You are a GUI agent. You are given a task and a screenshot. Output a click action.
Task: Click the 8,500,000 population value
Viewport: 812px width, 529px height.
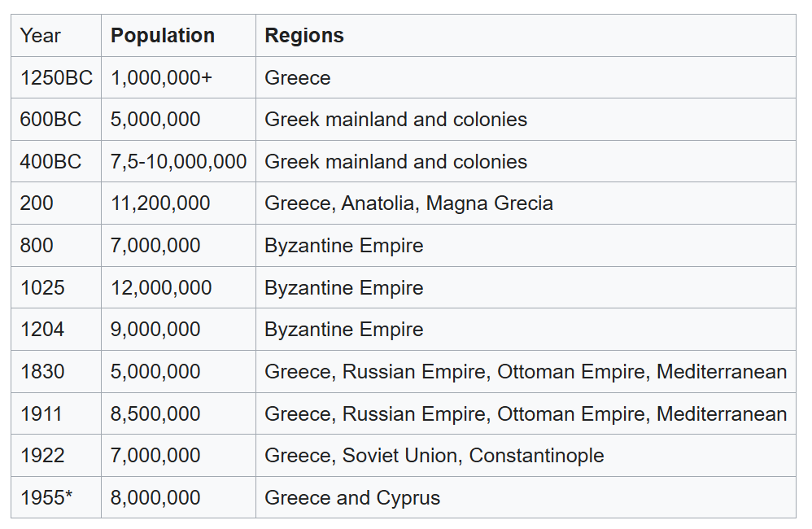click(155, 414)
